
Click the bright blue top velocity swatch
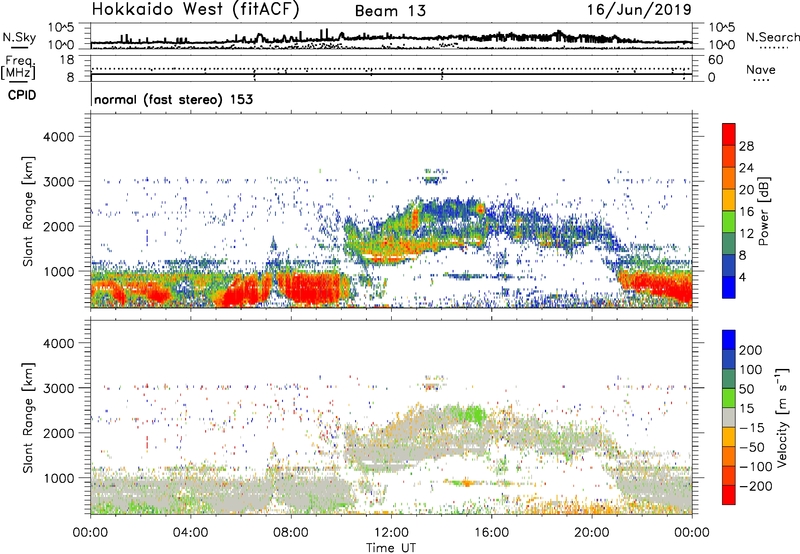coord(729,340)
